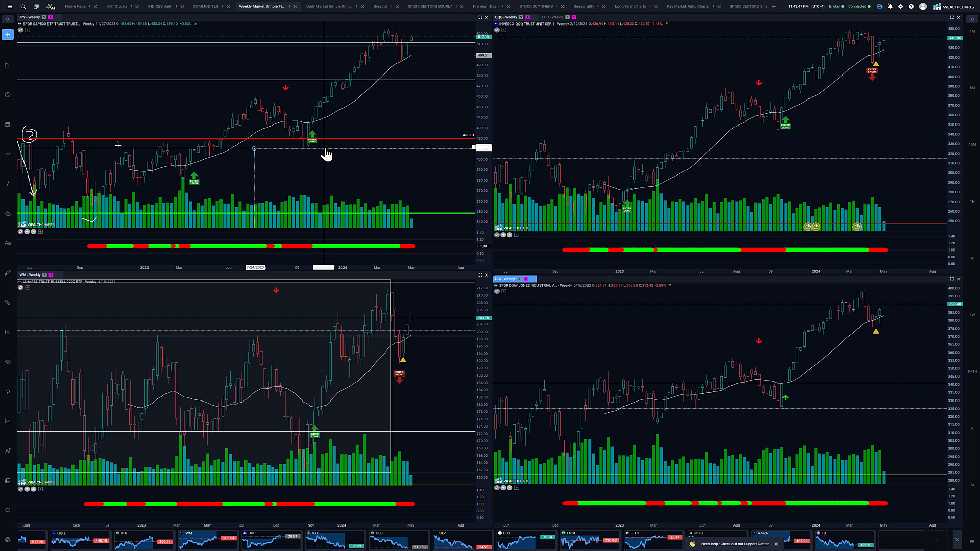Screen dimensions: 980x551
Task: Select the pencil drawing tool in left sidebar
Action: tap(8, 273)
